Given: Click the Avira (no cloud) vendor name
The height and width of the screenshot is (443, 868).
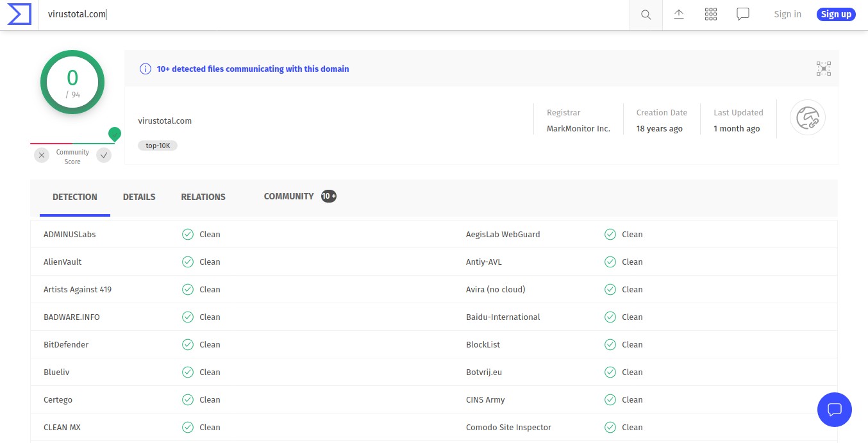Looking at the screenshot, I should point(496,289).
